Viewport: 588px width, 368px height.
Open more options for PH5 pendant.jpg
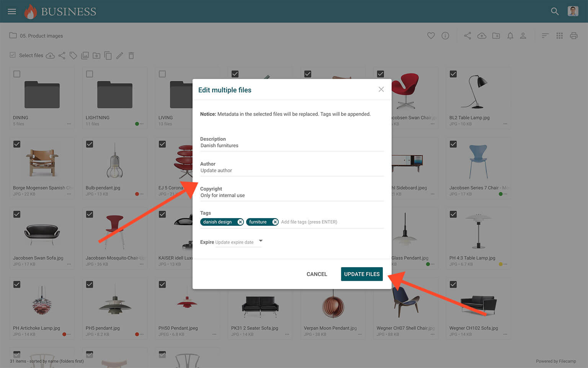coord(142,334)
